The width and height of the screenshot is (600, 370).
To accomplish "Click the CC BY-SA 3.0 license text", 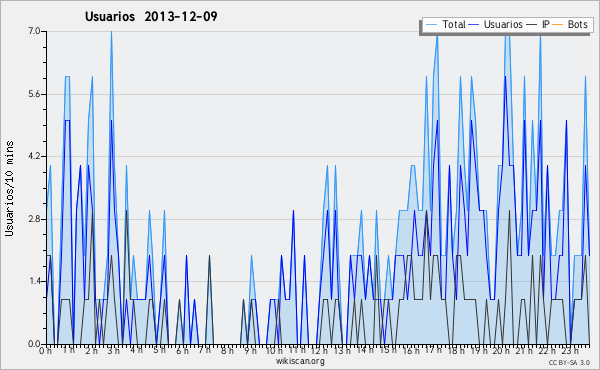I will pos(569,362).
